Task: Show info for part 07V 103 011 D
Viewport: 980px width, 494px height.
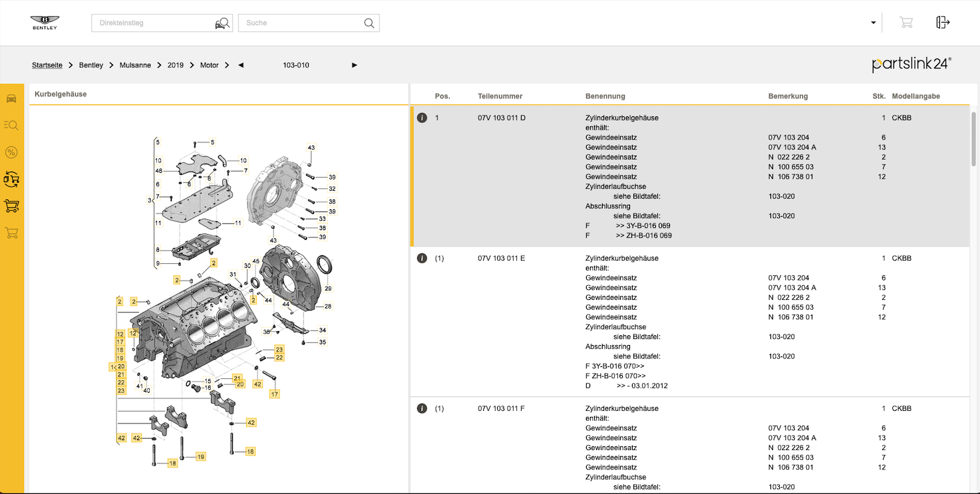Action: click(x=422, y=118)
